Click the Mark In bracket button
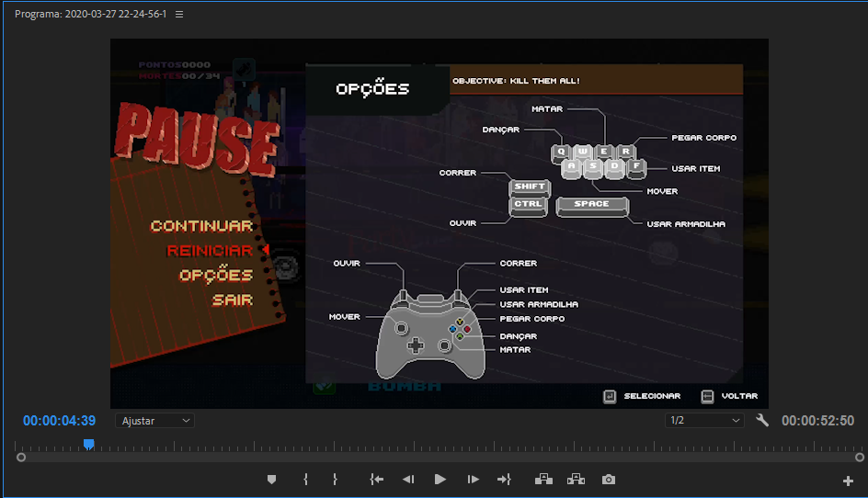Screen dimensions: 868x498 point(305,480)
